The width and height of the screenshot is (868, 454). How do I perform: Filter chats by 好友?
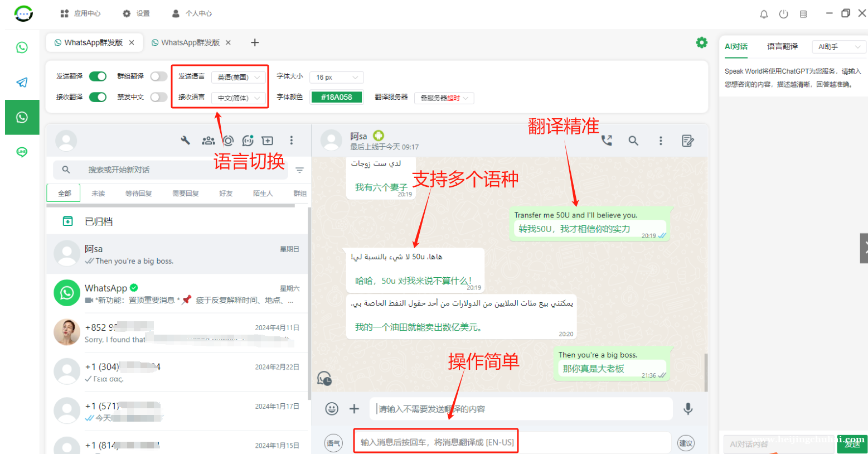coord(226,193)
